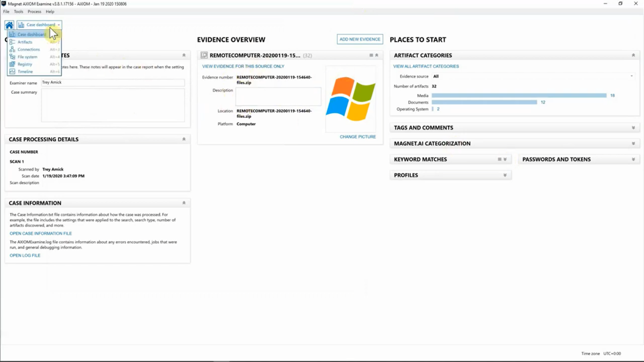View evidence for this source only
The image size is (644, 362).
(243, 66)
